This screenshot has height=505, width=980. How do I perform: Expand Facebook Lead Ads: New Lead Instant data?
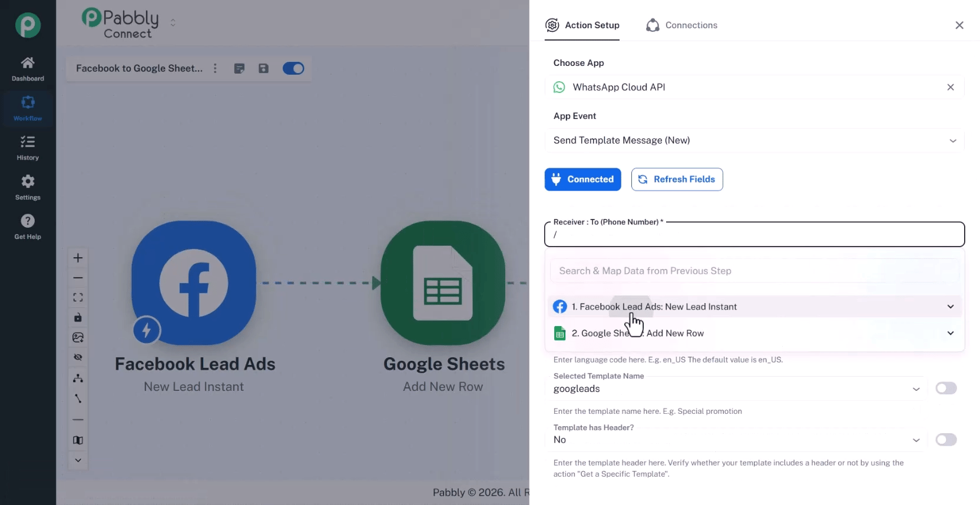pos(754,307)
